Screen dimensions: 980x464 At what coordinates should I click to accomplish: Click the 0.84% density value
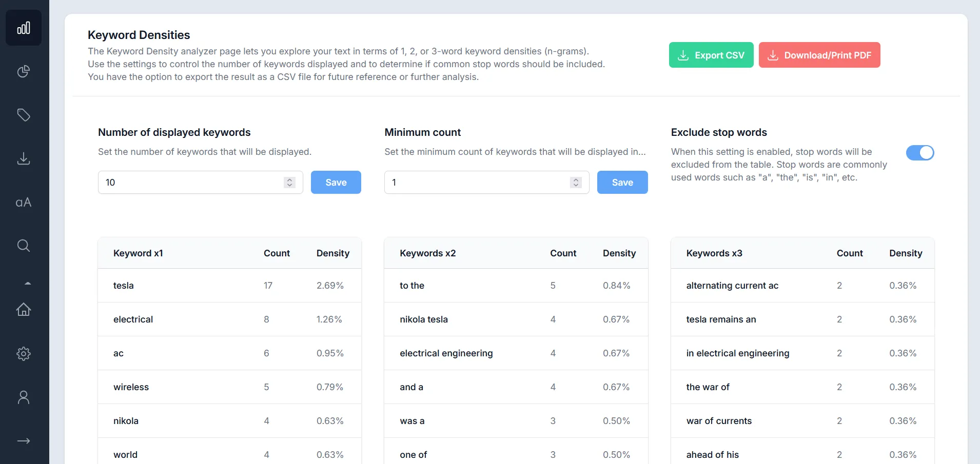pyautogui.click(x=616, y=286)
